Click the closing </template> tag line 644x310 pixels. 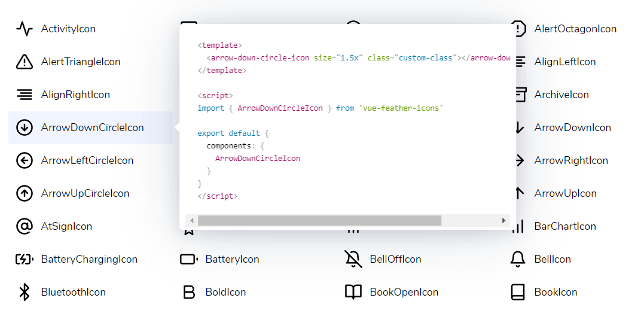tap(222, 70)
